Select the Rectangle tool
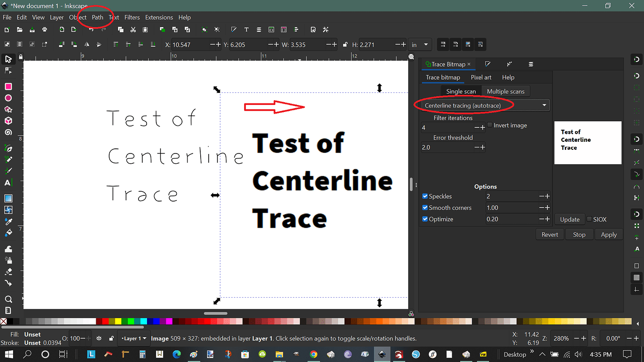The image size is (644, 362). tap(8, 86)
